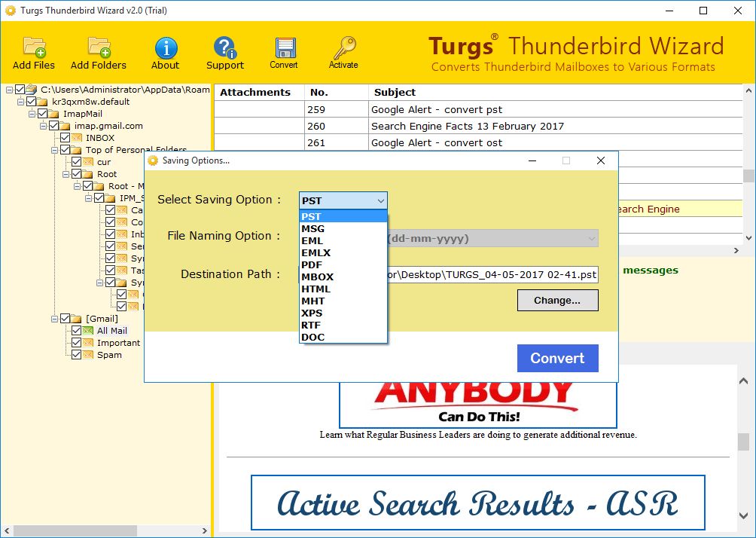756x538 pixels.
Task: Collapse the C:\Users root tree node
Action: [x=9, y=90]
